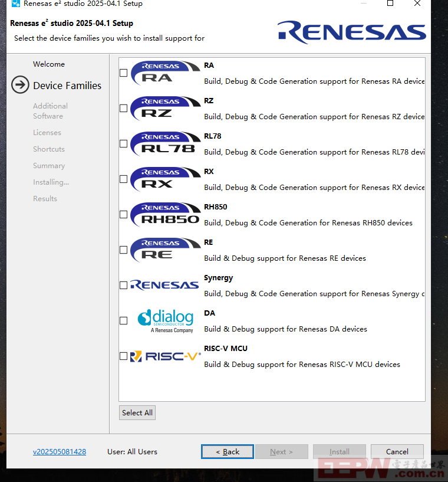Image resolution: width=448 pixels, height=482 pixels.
Task: Close the setup window
Action: pos(417,4)
